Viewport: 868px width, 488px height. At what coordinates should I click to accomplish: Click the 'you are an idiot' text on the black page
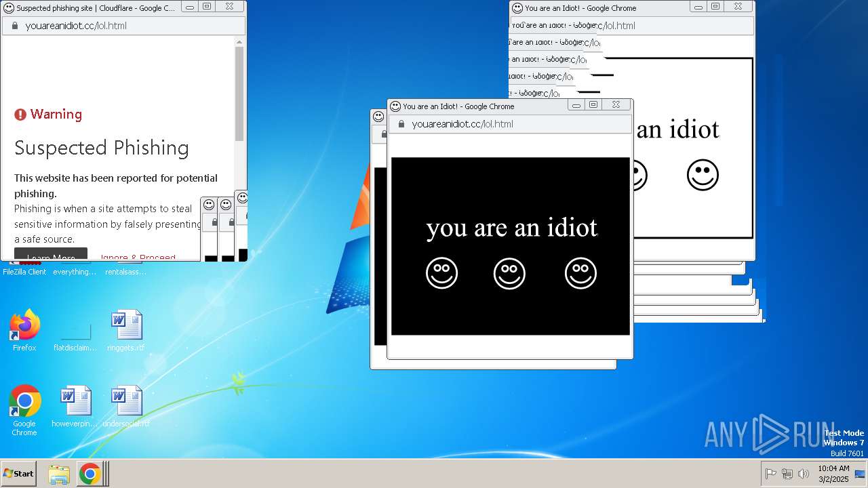[512, 228]
